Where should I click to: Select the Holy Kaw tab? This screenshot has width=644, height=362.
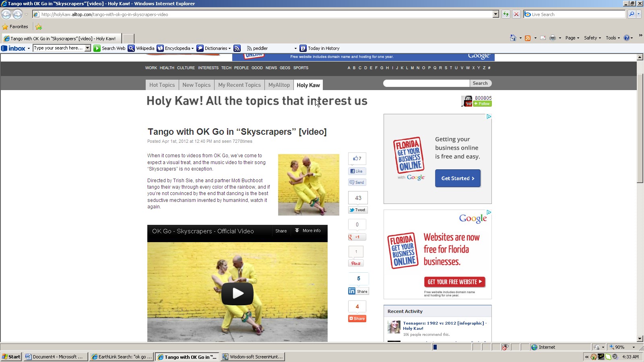click(308, 85)
